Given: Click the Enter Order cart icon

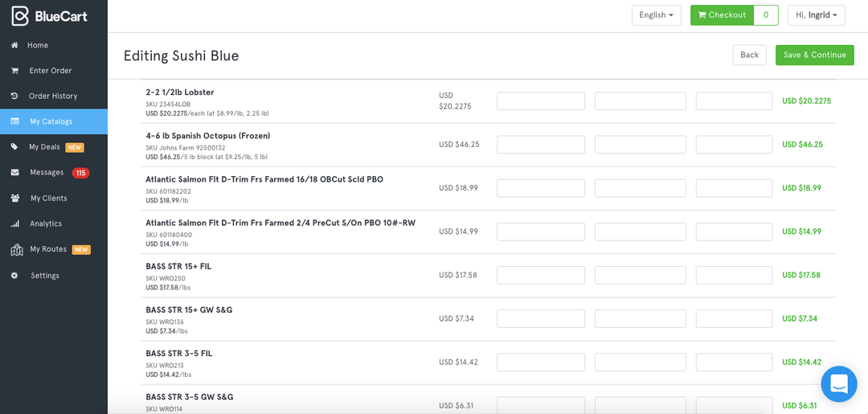Looking at the screenshot, I should 15,71.
